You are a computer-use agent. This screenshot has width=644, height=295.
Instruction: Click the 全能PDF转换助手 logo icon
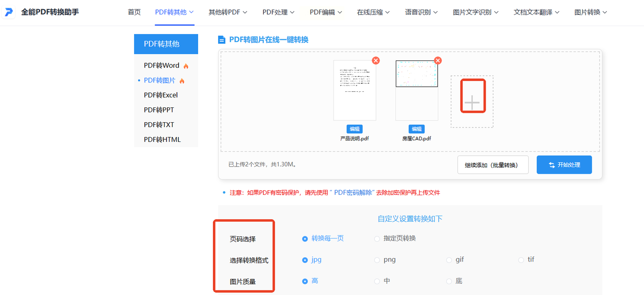(x=9, y=12)
